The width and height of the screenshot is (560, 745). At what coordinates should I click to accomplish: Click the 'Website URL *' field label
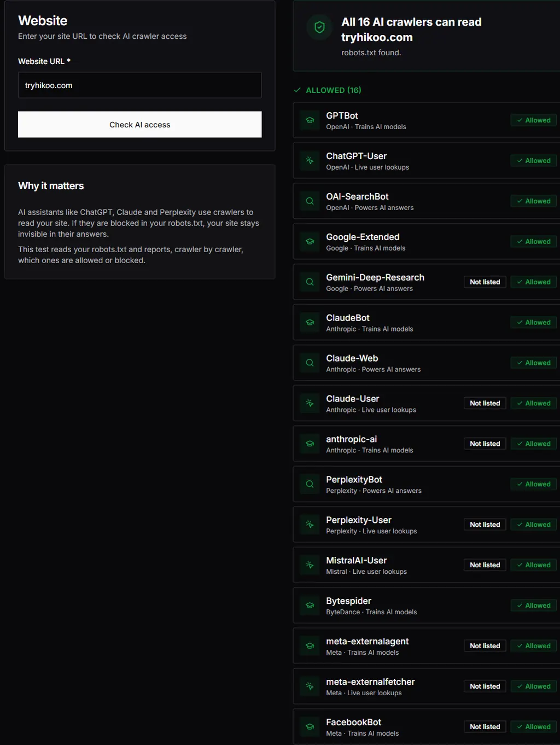click(44, 61)
